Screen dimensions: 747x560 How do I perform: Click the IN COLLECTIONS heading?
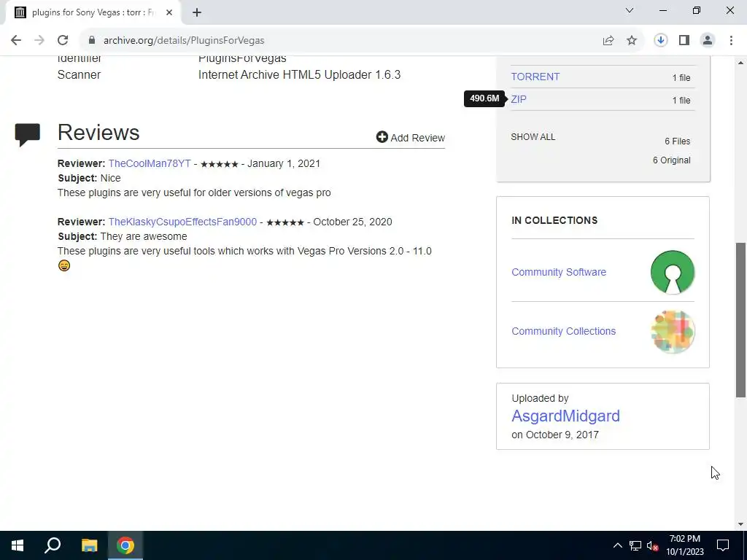point(554,220)
